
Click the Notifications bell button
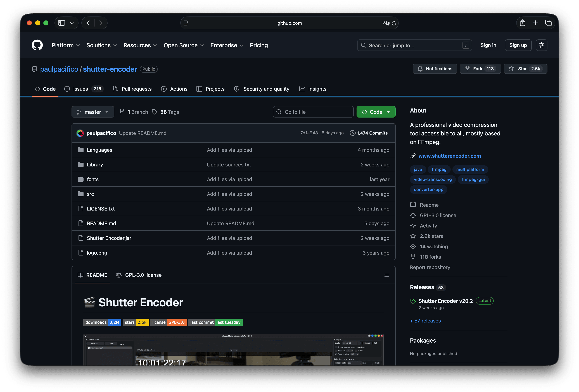pos(435,69)
